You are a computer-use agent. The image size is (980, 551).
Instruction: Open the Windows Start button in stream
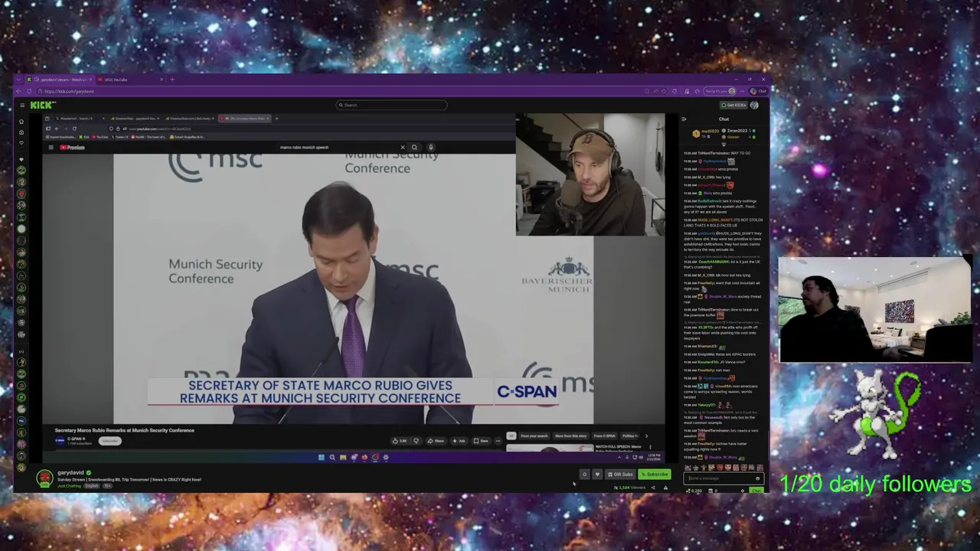322,458
